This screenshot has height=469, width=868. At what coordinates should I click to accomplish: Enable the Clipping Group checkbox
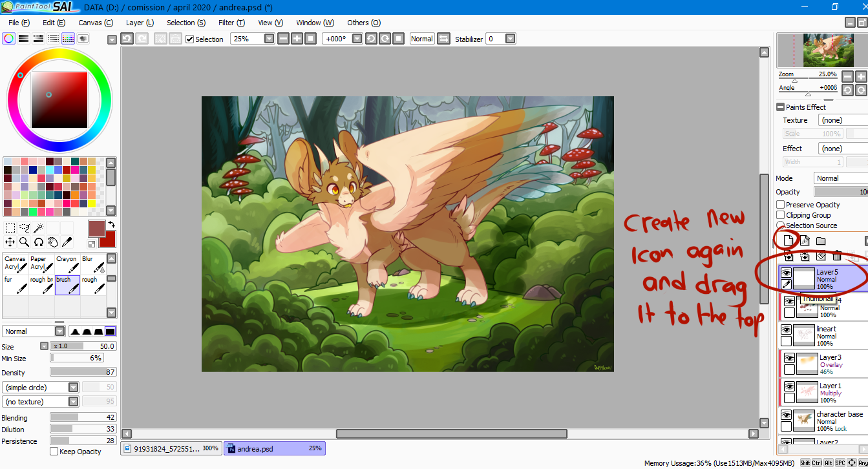[x=781, y=215]
